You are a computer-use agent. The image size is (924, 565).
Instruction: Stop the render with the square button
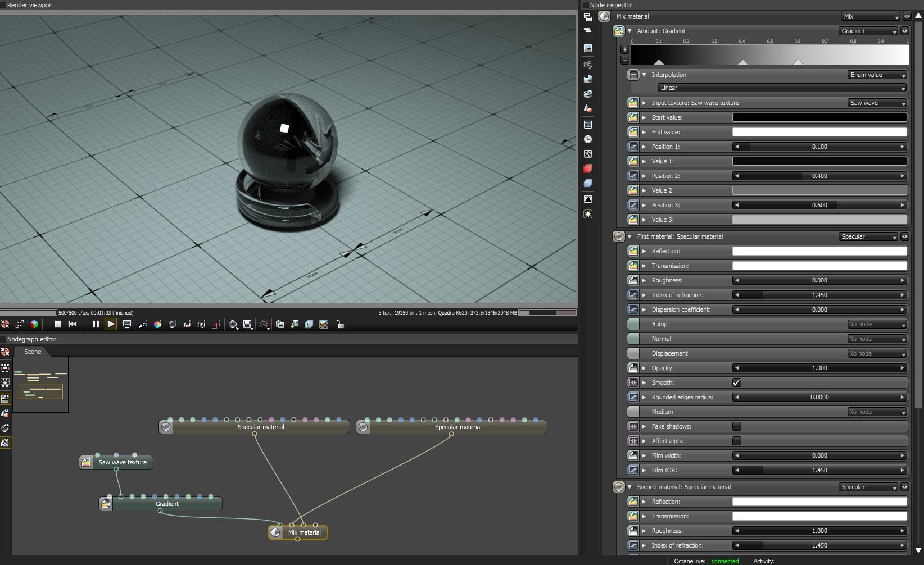57,324
